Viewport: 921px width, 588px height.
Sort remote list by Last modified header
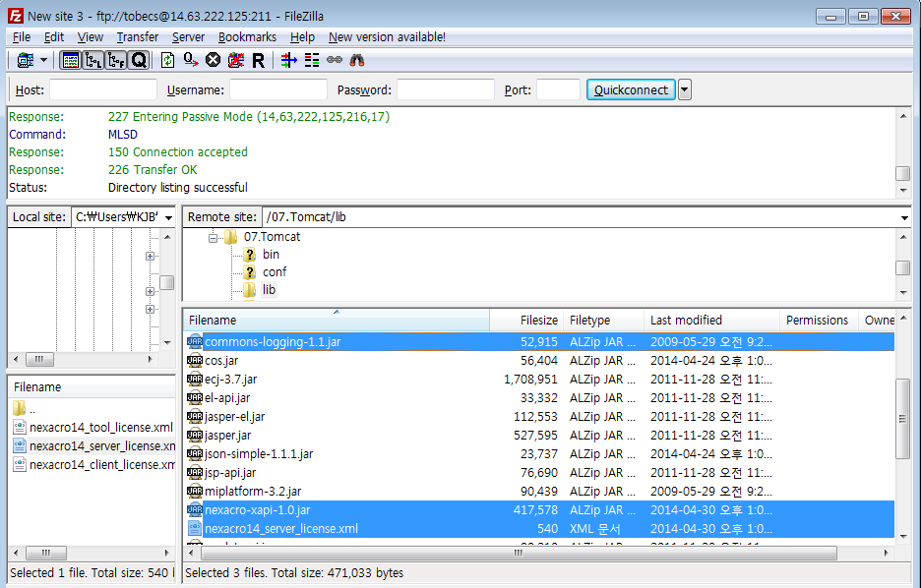[x=711, y=321]
